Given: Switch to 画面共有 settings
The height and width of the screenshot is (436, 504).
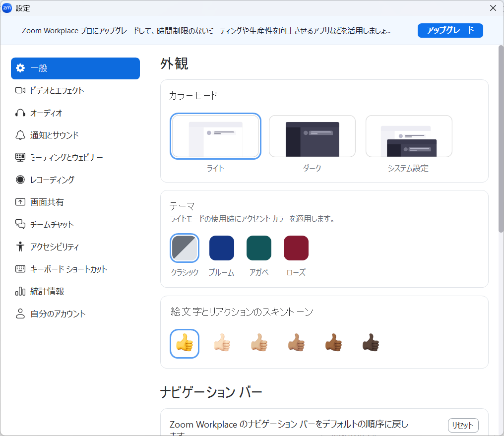Looking at the screenshot, I should pyautogui.click(x=75, y=202).
